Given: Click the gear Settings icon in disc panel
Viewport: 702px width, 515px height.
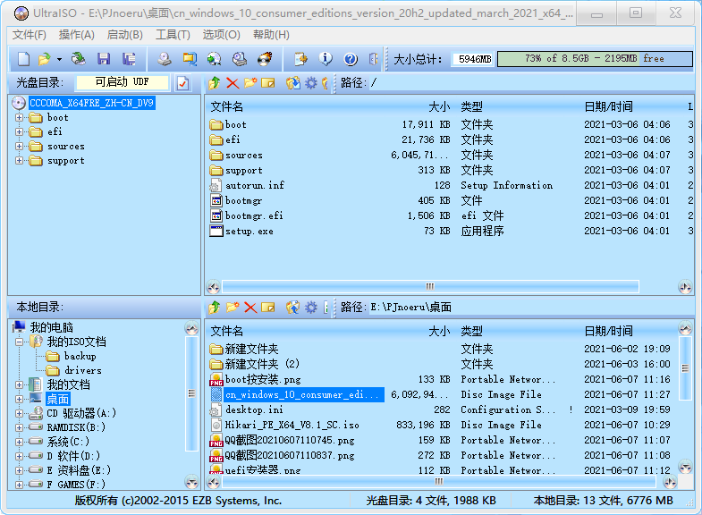Looking at the screenshot, I should pos(311,83).
